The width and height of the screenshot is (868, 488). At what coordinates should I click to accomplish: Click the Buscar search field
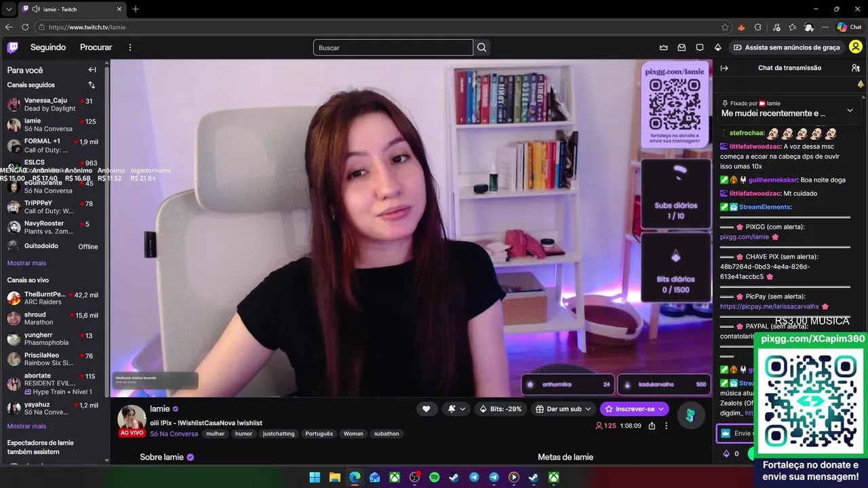click(x=393, y=47)
